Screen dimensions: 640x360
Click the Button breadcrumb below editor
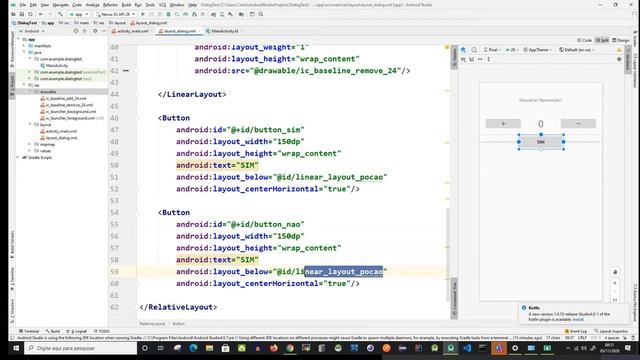178,324
